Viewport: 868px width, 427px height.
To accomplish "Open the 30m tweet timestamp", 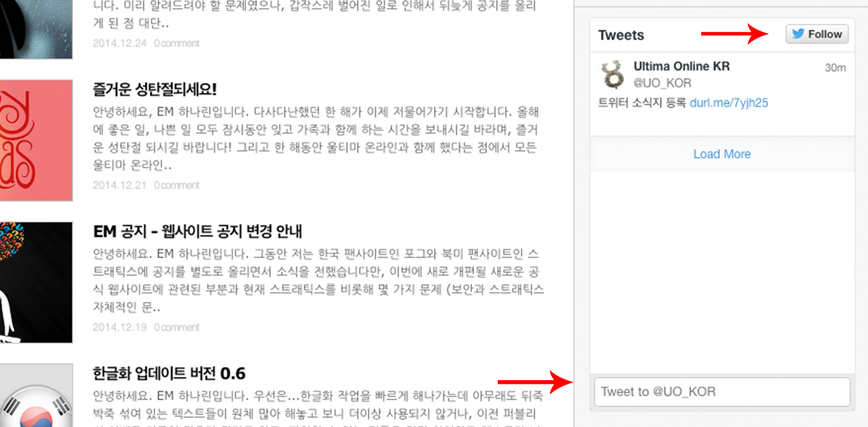I will click(835, 68).
